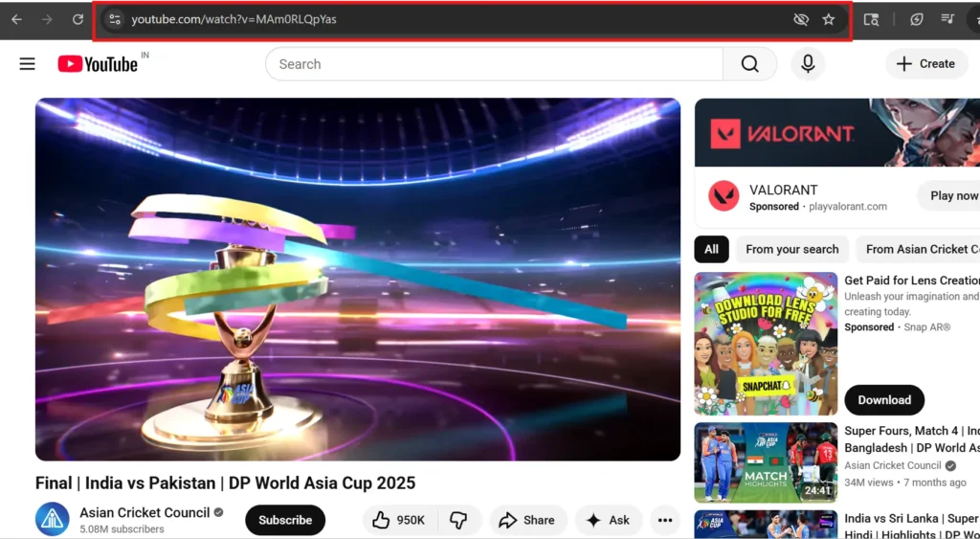Click the Final India vs Pakistan video title

(x=225, y=483)
